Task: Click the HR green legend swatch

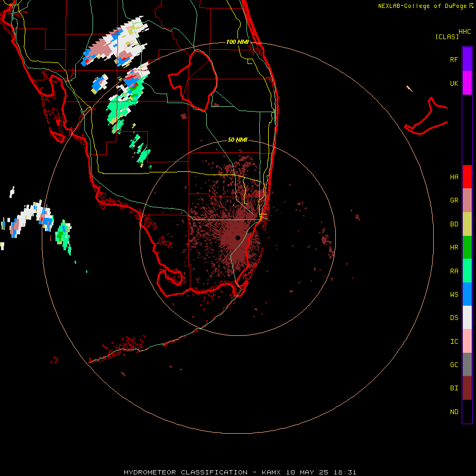Action: click(467, 248)
